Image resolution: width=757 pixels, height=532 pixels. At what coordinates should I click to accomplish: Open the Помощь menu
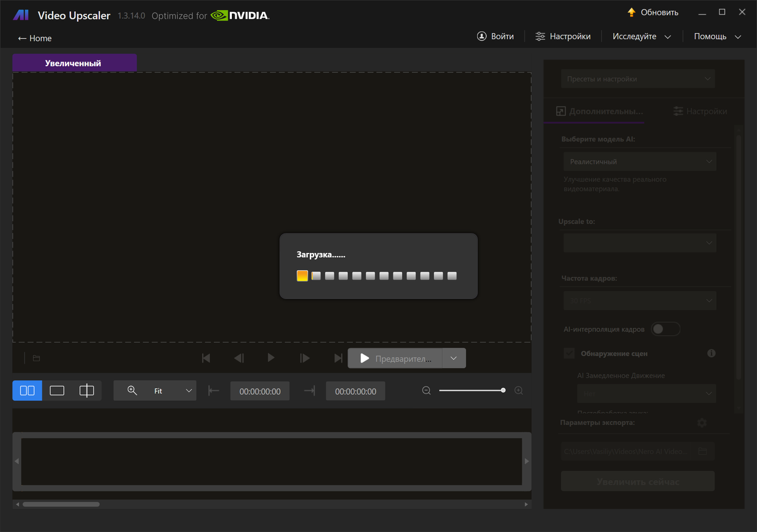(x=711, y=36)
